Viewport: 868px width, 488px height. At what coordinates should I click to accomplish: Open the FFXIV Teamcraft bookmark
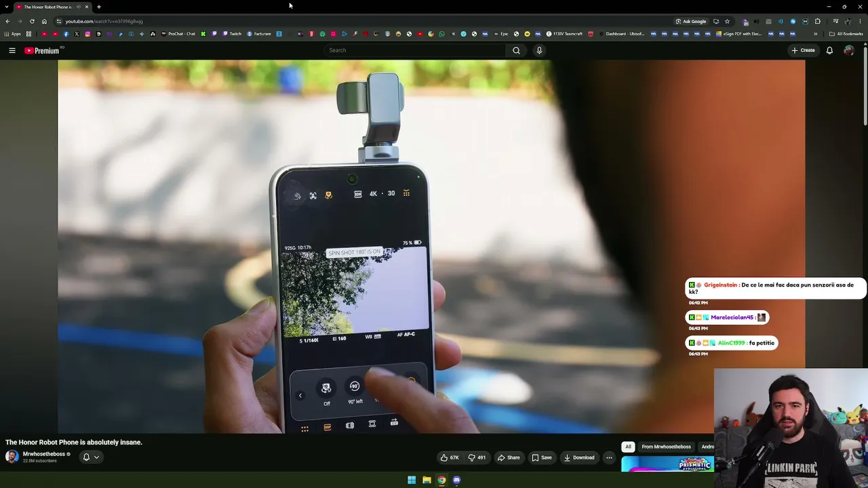coord(564,34)
